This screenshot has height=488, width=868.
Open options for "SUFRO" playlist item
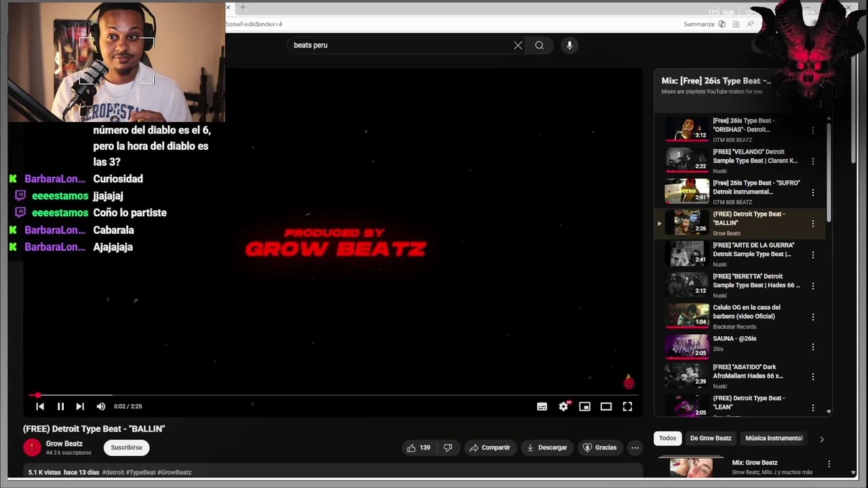coord(813,192)
